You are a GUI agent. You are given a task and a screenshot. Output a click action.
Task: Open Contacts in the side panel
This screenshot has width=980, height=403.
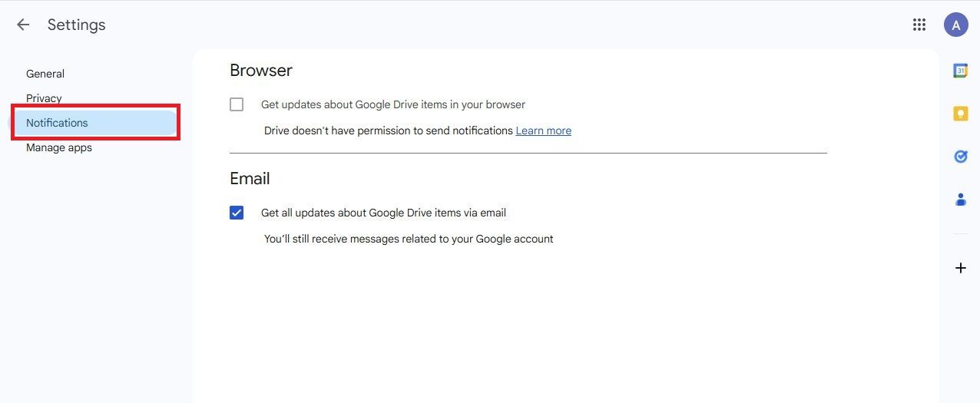coord(961,200)
